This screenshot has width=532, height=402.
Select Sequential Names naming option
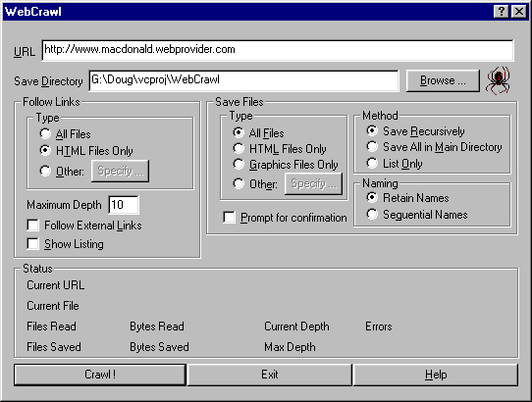point(417,214)
